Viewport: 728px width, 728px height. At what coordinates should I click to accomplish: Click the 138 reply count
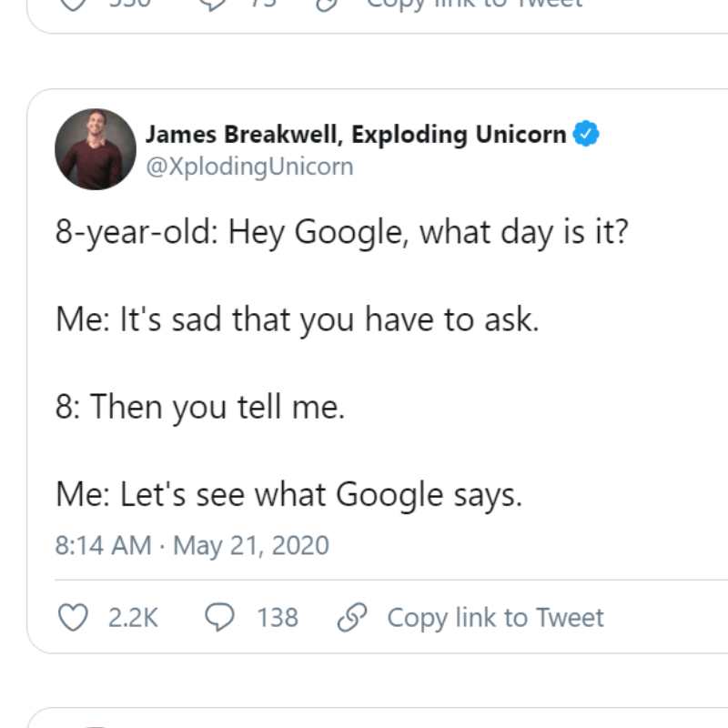[278, 617]
